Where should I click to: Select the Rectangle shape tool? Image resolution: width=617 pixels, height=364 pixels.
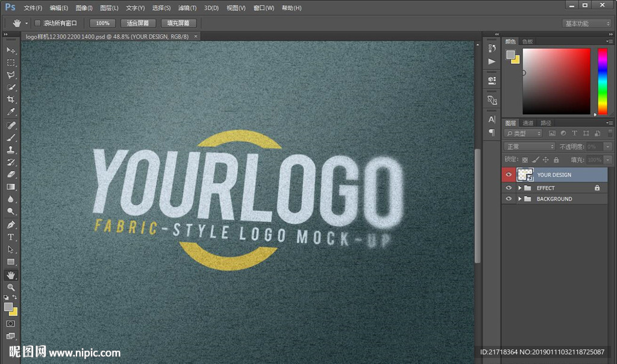(11, 262)
